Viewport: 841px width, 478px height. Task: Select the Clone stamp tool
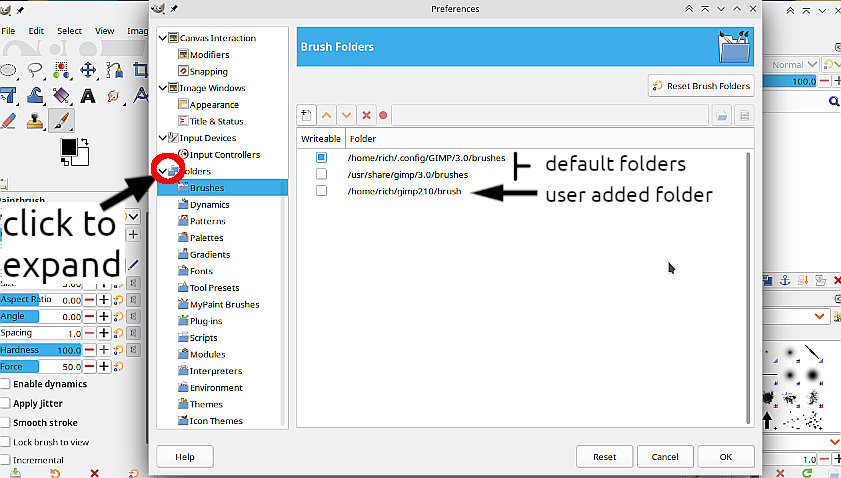click(x=35, y=121)
